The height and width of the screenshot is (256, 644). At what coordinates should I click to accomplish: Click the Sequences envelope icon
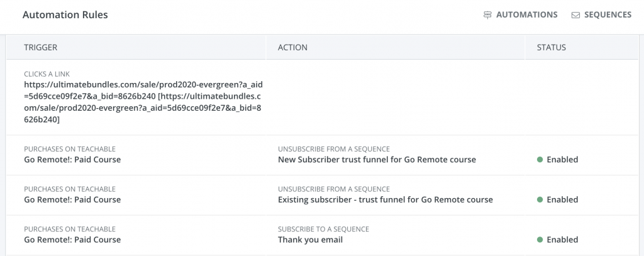tap(575, 15)
